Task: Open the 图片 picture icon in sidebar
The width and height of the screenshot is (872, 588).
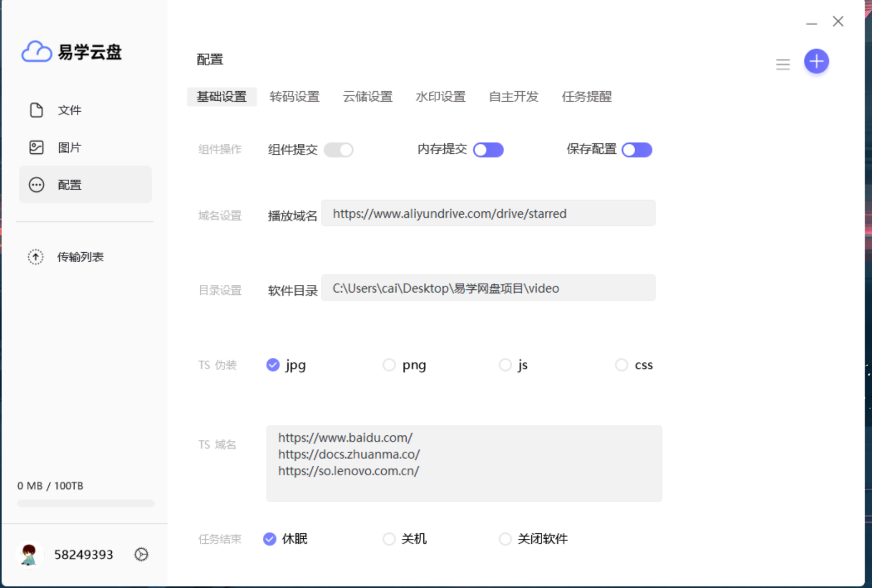Action: point(37,147)
